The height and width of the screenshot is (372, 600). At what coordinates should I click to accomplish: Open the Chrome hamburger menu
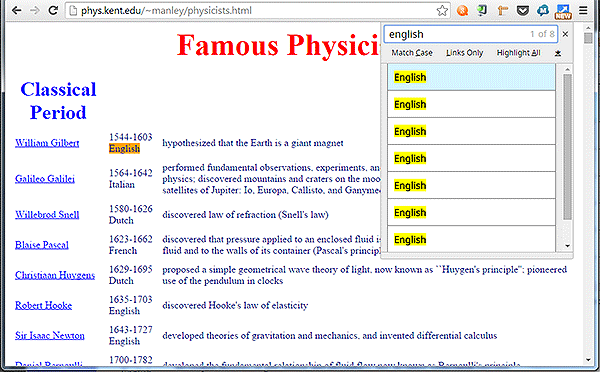583,10
